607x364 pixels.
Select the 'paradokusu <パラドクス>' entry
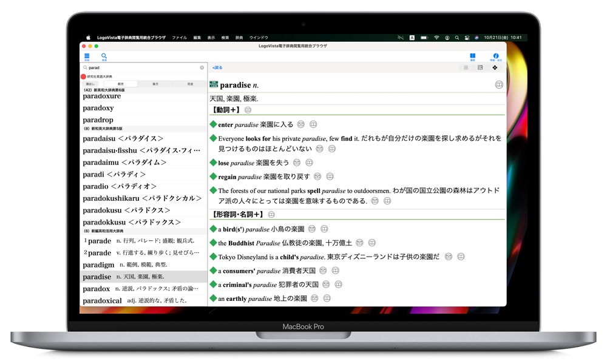[143, 211]
